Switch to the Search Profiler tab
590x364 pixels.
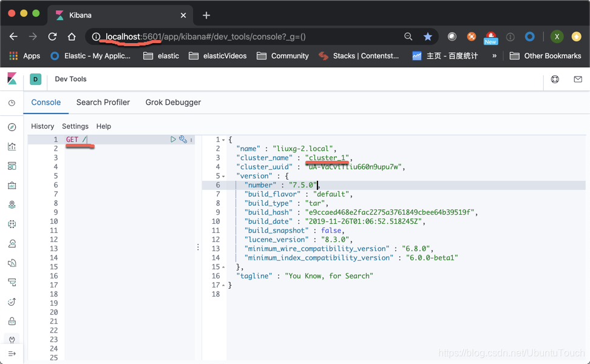click(103, 102)
